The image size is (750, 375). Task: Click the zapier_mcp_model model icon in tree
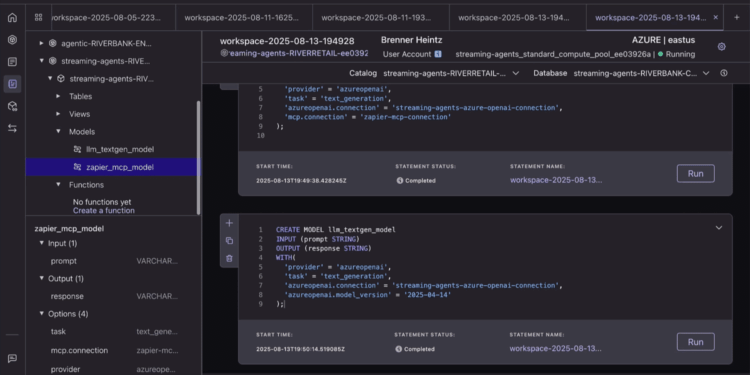[x=77, y=167]
